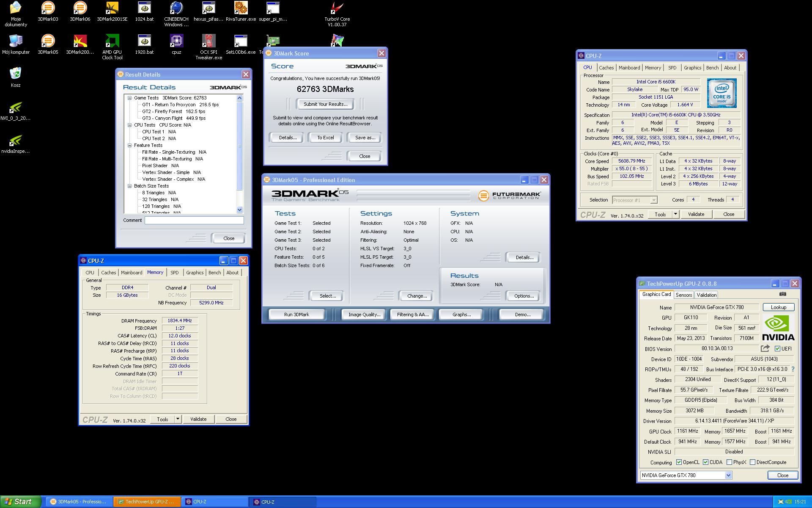Open the 1920.bat desktop file
The width and height of the screenshot is (812, 508).
144,44
